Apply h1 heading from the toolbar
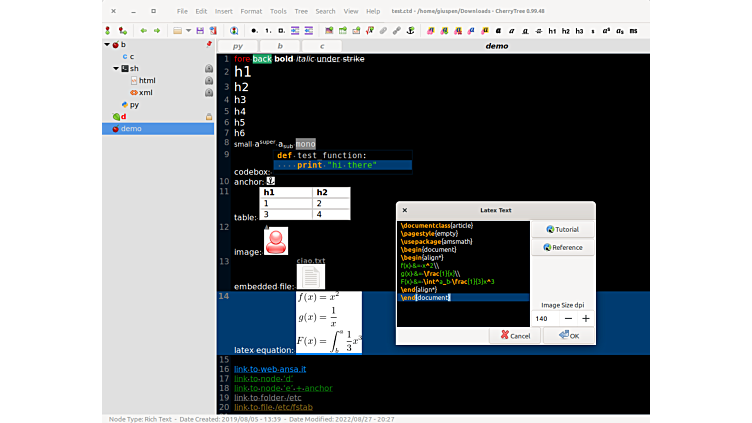This screenshot has height=423, width=752. 552,30
